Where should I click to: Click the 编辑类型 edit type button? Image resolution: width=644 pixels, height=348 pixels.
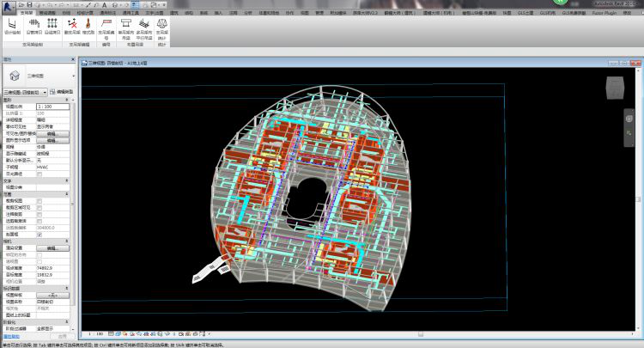pos(62,91)
